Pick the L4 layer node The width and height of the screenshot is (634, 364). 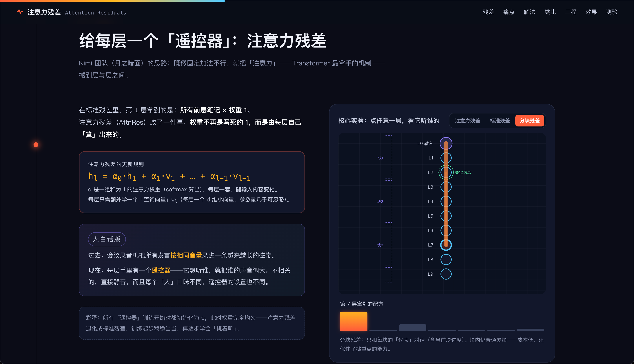tap(446, 201)
